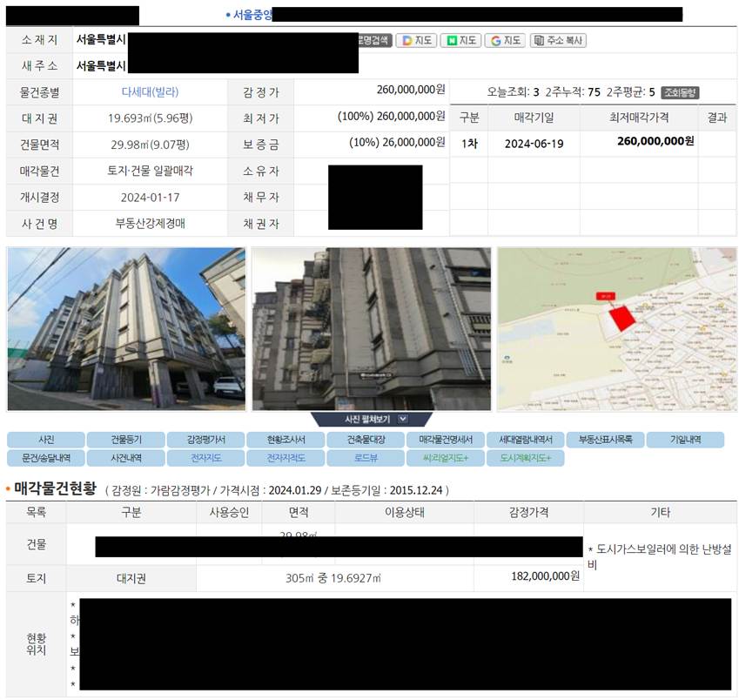Launch the 로드뷰 road view
The image size is (739, 700).
pyautogui.click(x=366, y=458)
